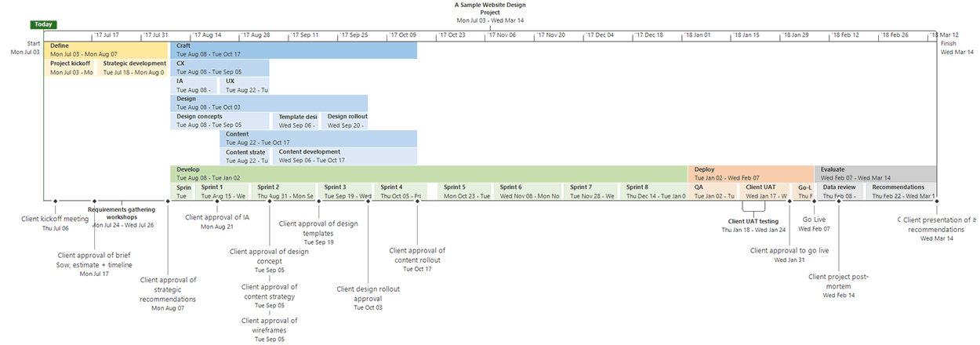Select the Sprint 4 task bar
Screen dimensions: 980x345
pos(399,191)
